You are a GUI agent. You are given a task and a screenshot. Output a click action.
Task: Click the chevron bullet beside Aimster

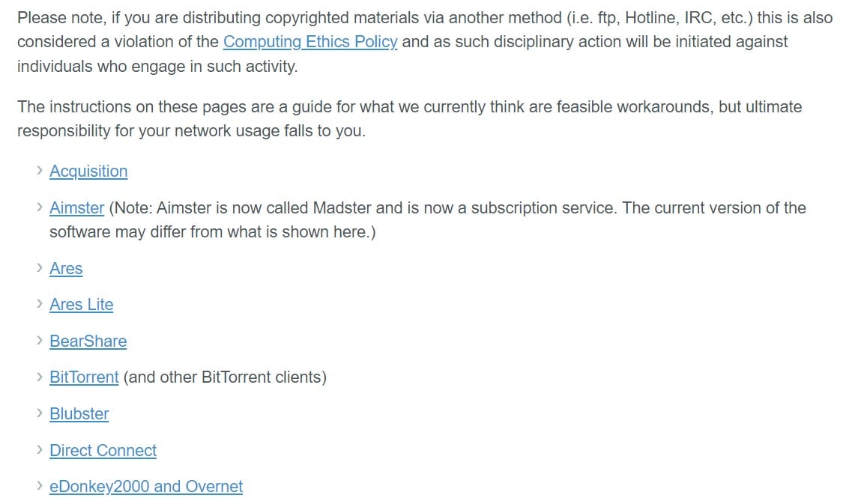(x=40, y=207)
